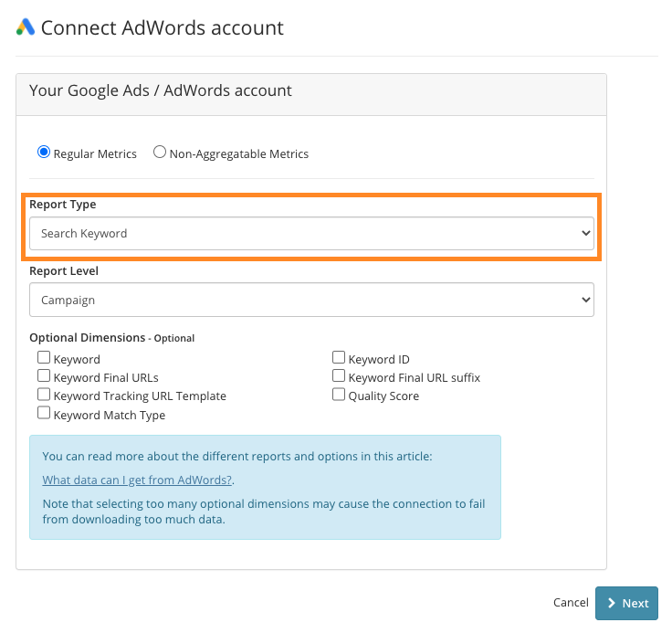Image resolution: width=672 pixels, height=633 pixels.
Task: Enable Keyword Final URL suffix checkbox
Action: pos(339,375)
